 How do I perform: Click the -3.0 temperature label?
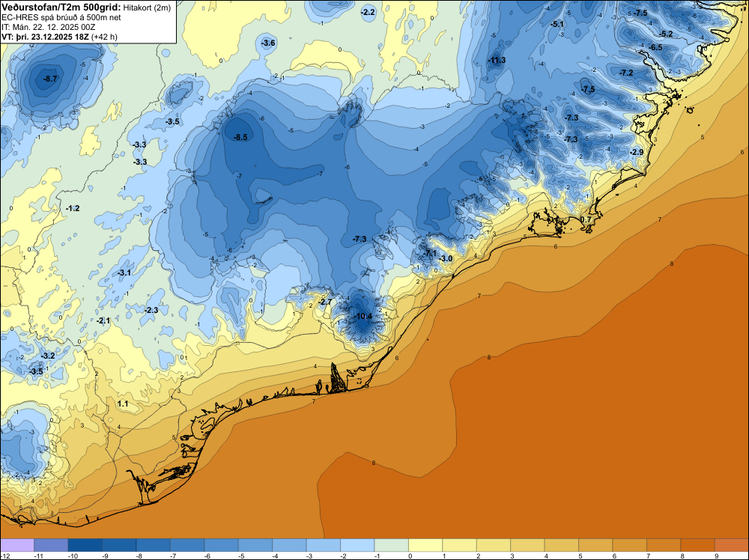click(x=446, y=259)
